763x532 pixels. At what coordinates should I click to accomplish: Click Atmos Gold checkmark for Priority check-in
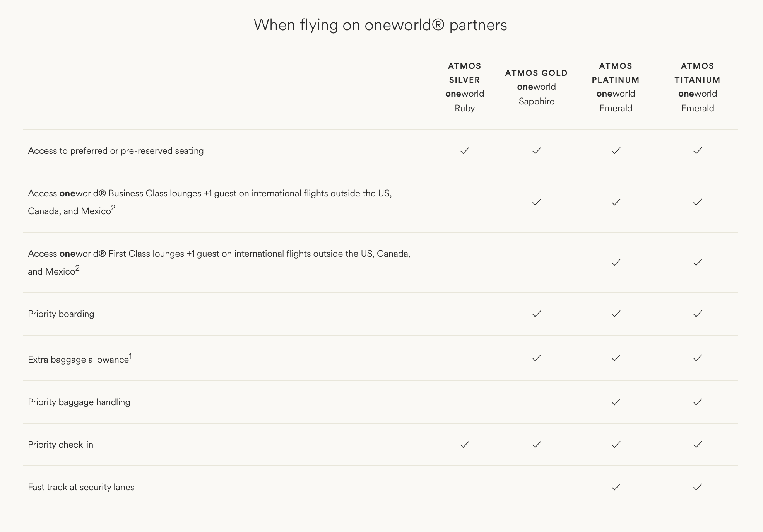(537, 445)
